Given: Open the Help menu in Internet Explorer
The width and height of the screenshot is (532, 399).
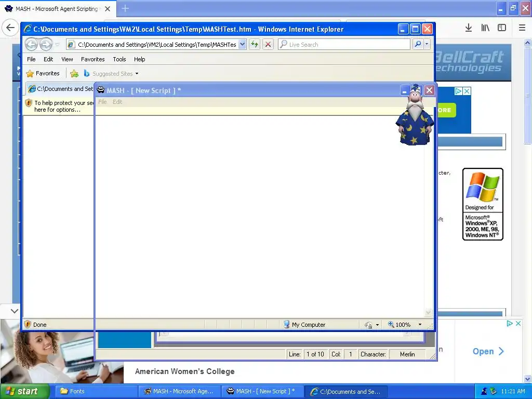Looking at the screenshot, I should tap(139, 59).
